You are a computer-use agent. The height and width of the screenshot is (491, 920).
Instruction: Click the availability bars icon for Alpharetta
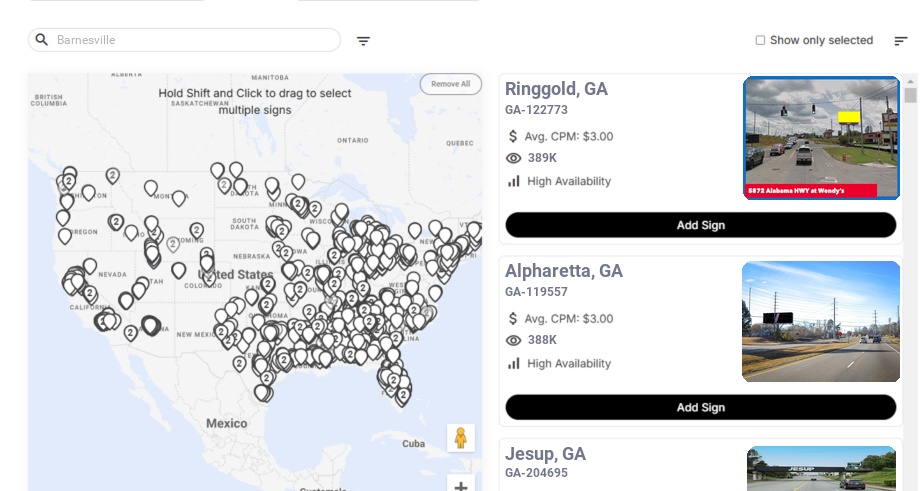(514, 363)
